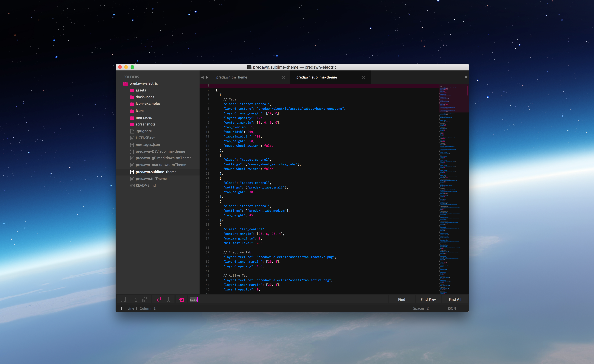Expand the screenshots folder in sidebar
Screen dimensions: 594x364
tap(145, 124)
